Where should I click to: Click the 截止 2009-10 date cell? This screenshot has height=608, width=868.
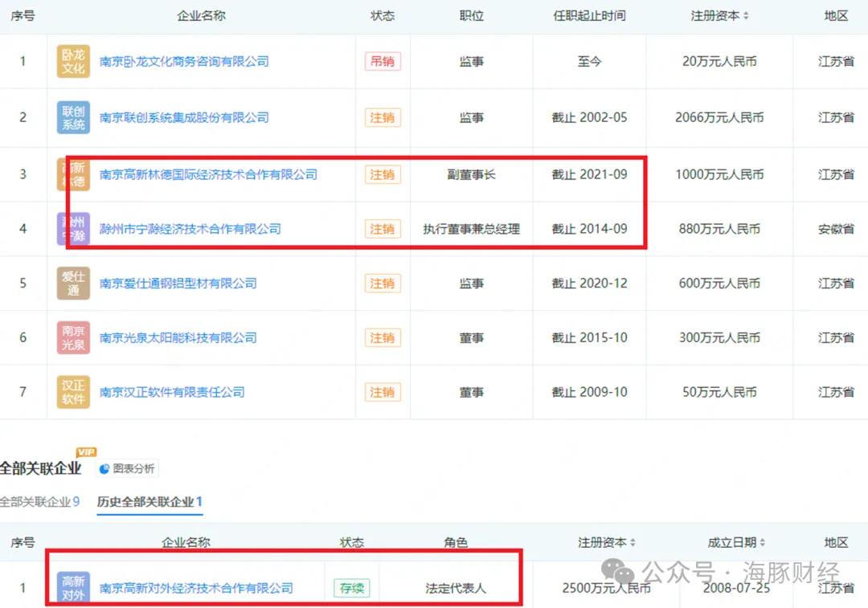pos(590,392)
